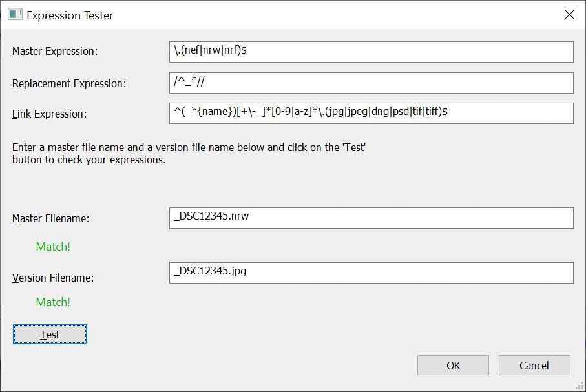The height and width of the screenshot is (392, 586).
Task: Click the Replacement Expression label
Action: pos(69,83)
